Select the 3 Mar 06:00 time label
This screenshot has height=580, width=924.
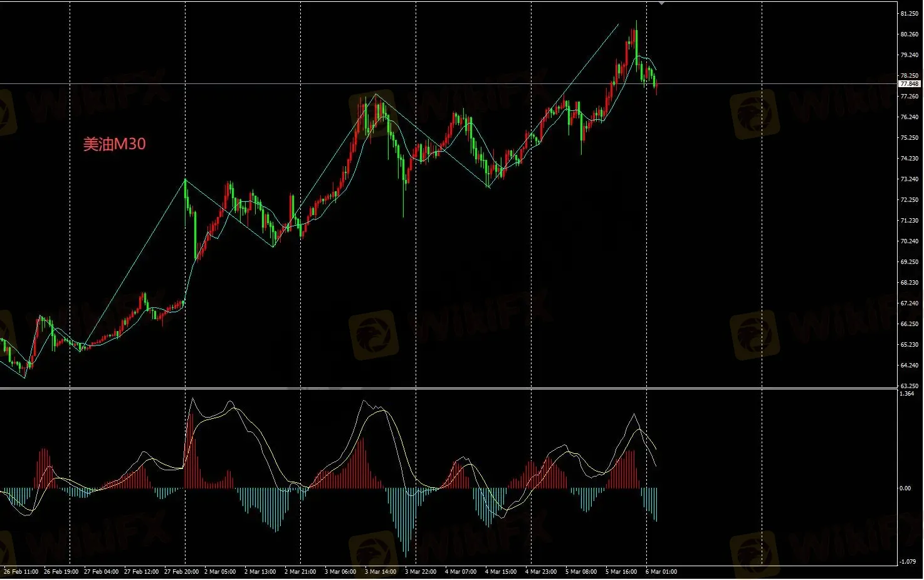(340, 572)
